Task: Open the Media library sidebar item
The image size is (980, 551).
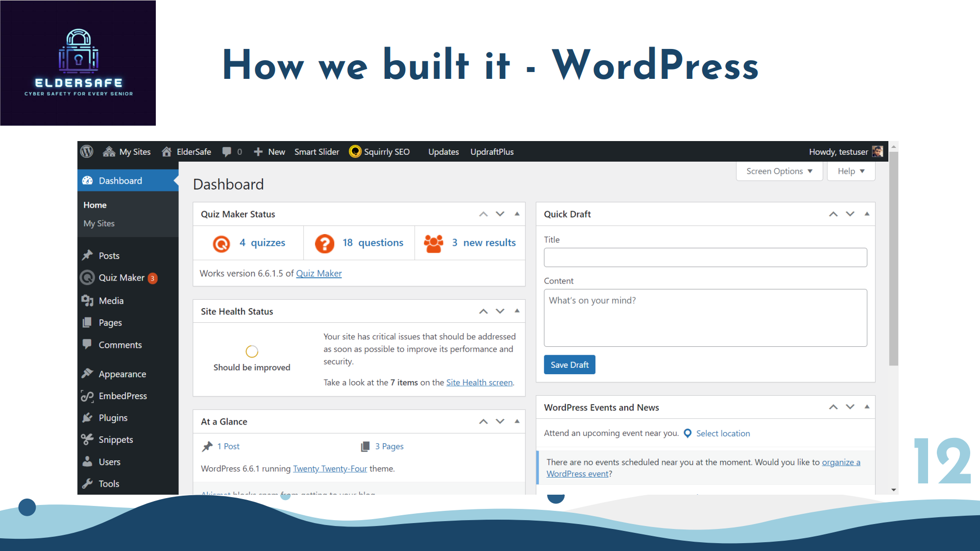Action: [111, 301]
